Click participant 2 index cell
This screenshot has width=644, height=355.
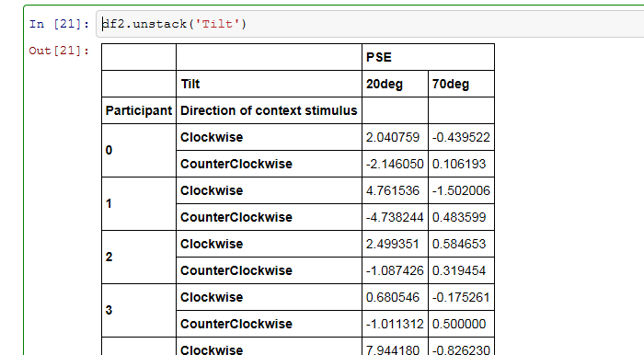point(139,257)
